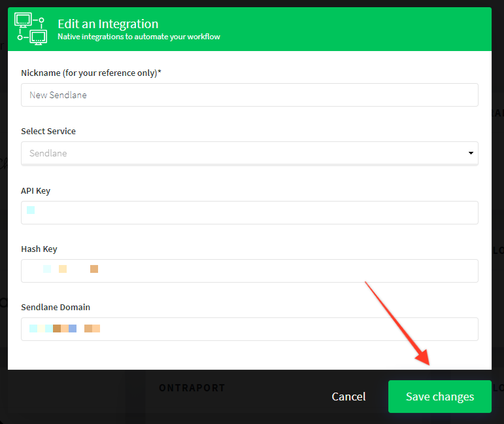Viewport: 504px width, 424px height.
Task: Click the 'Native integrations to automate your workflow' subtitle
Action: point(139,37)
